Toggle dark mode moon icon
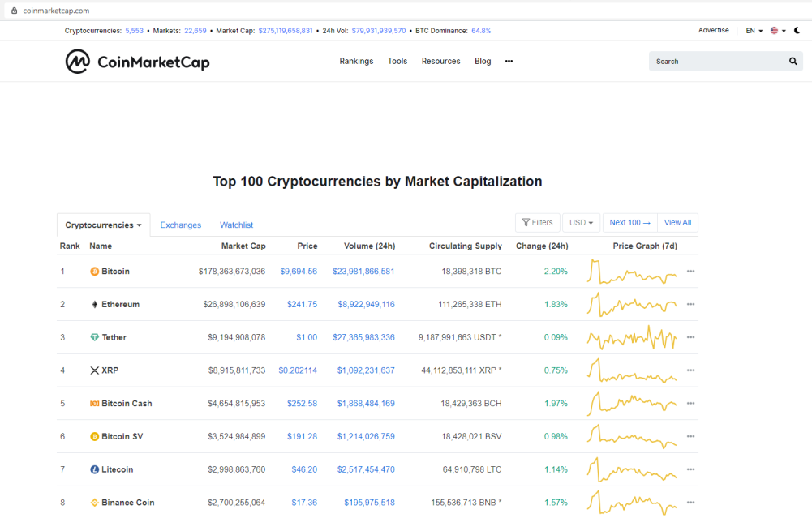The height and width of the screenshot is (518, 812). (797, 30)
